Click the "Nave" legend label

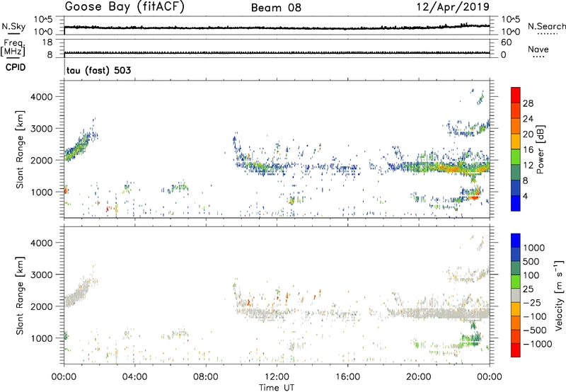click(x=538, y=49)
